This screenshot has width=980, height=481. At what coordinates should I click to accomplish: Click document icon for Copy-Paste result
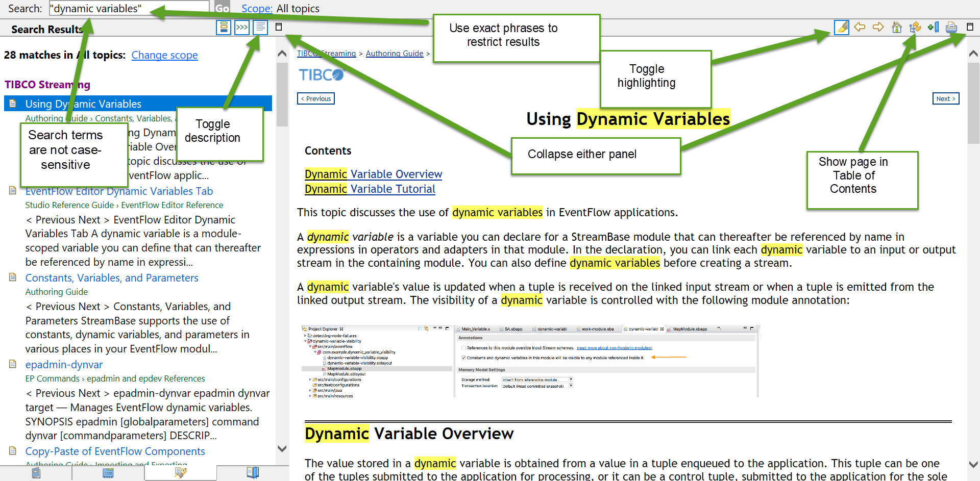click(13, 451)
